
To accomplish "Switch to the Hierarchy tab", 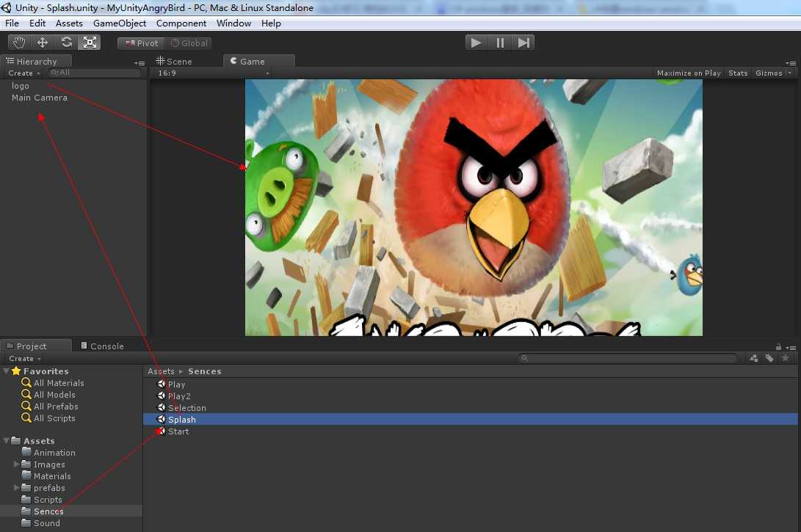I will click(x=36, y=61).
